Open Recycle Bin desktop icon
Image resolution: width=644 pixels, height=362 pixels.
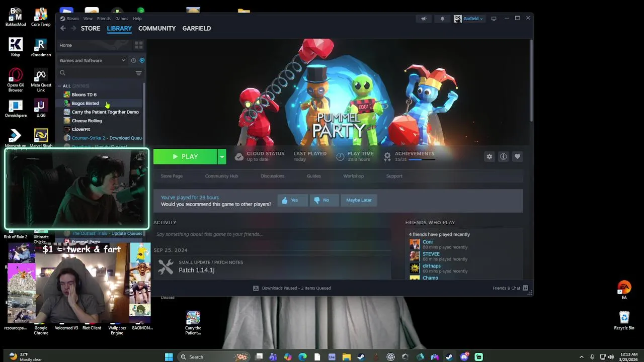(x=624, y=320)
